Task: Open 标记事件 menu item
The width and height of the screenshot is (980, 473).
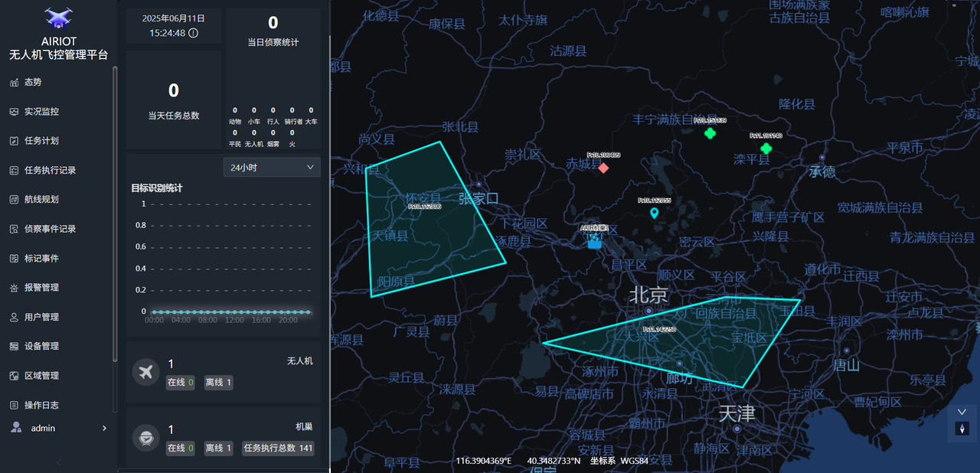Action: tap(42, 259)
